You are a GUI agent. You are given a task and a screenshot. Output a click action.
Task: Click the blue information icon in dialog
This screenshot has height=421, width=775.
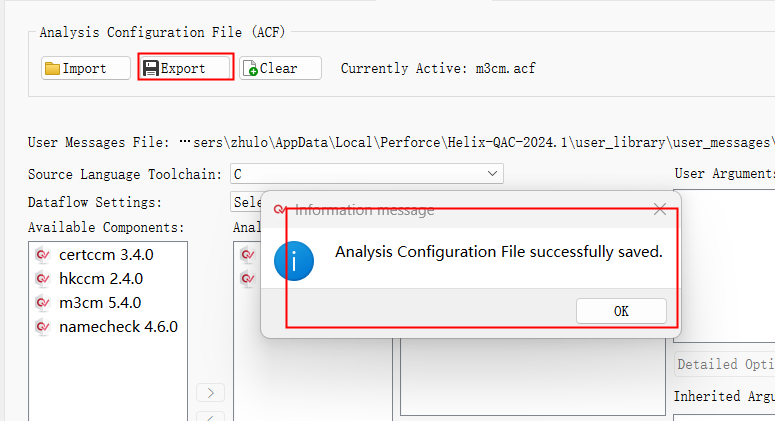click(x=295, y=260)
